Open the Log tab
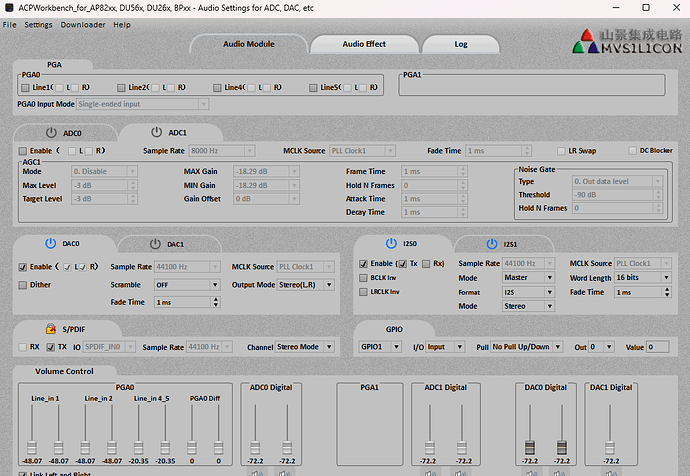The image size is (690, 476). pyautogui.click(x=460, y=44)
